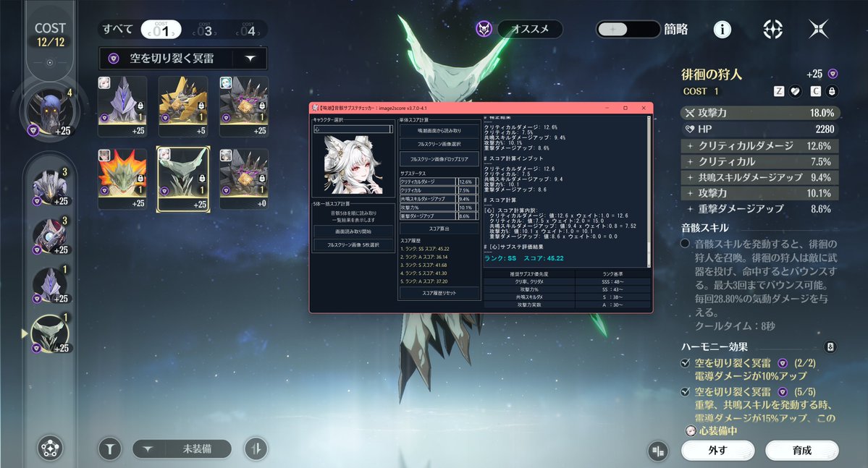This screenshot has width=868, height=468.
Task: Click the 5/5 harmony effect checkmark
Action: click(686, 391)
